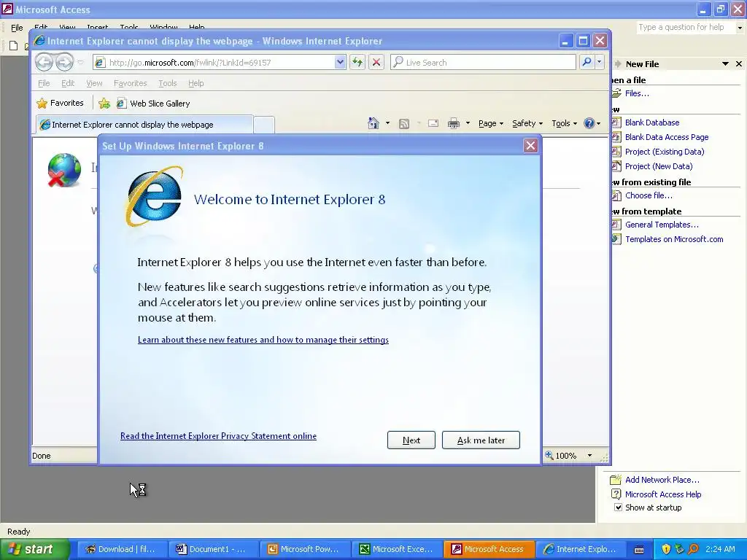Click the Project (New Data) link
The width and height of the screenshot is (747, 560).
pyautogui.click(x=659, y=166)
